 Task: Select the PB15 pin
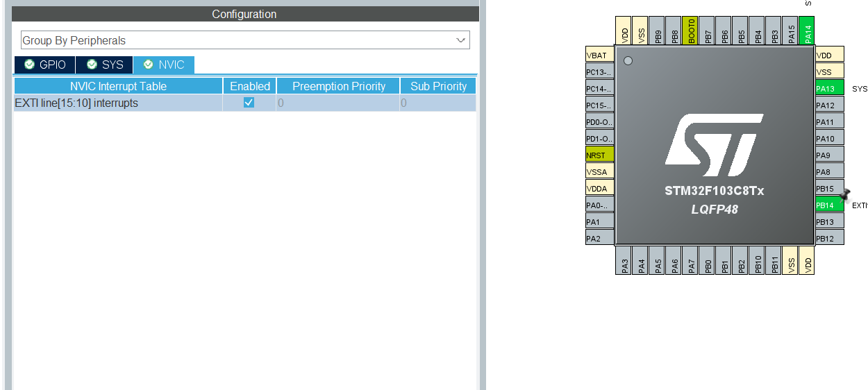coord(830,188)
